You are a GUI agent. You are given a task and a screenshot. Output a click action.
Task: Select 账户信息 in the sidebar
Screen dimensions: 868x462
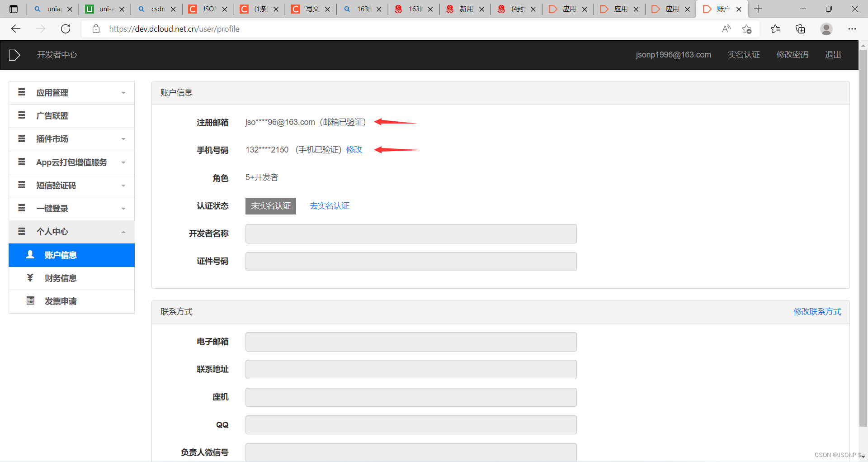[71, 255]
